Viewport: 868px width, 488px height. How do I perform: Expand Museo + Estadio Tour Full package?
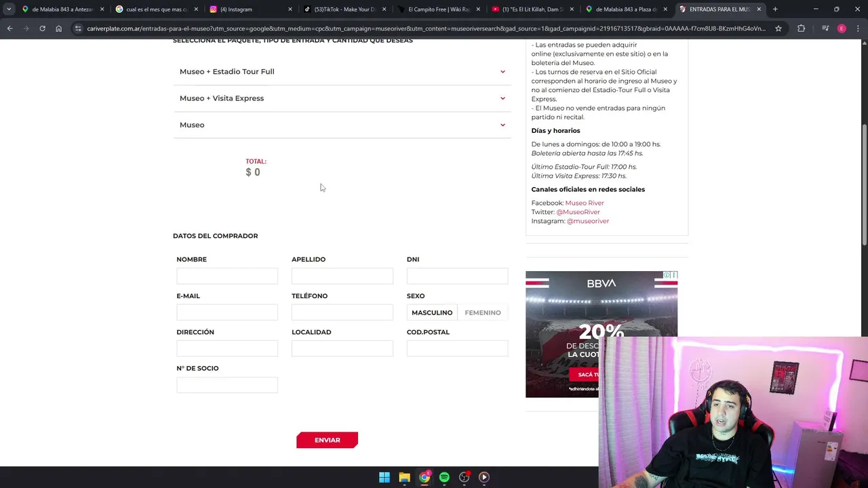pos(342,71)
